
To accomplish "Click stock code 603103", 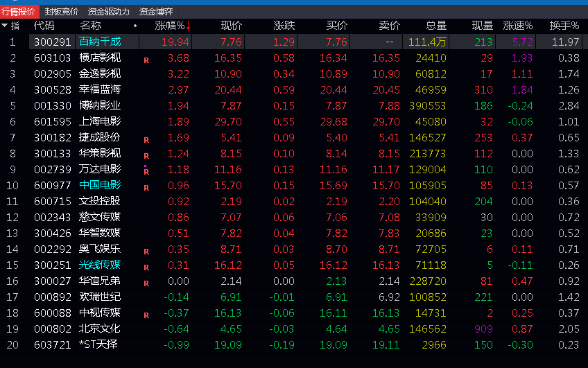I will pos(53,58).
